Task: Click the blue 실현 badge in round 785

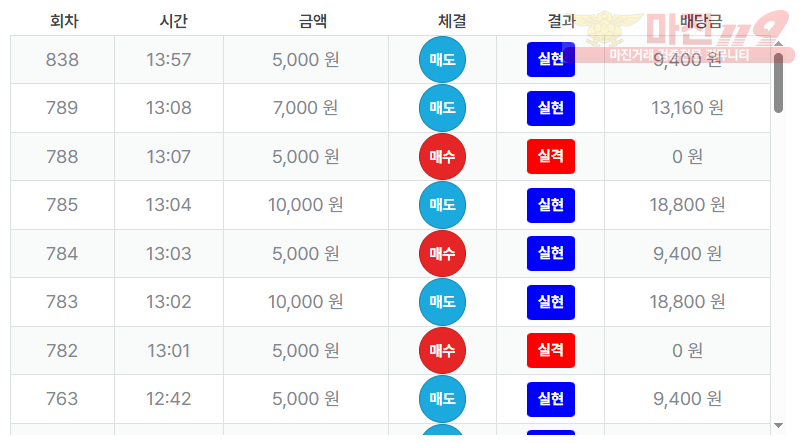Action: 550,205
